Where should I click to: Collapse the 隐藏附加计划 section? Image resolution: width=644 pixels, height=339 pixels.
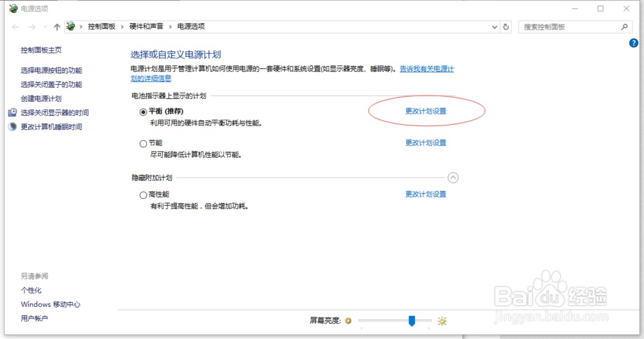[x=453, y=178]
